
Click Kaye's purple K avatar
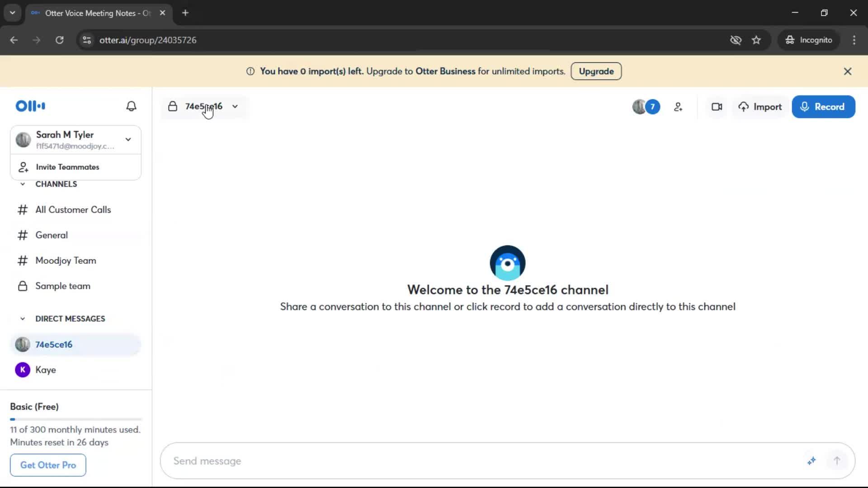click(23, 370)
